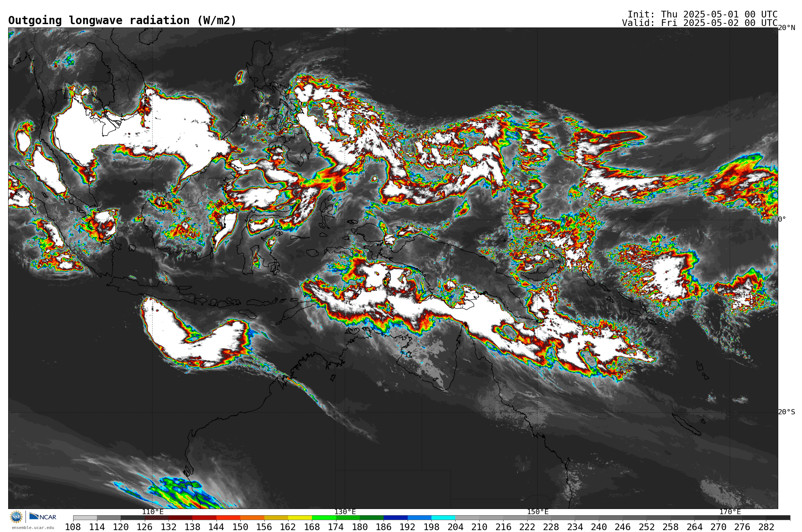Click the NCAR logo
Screen dimensions: 802x532
[43, 516]
